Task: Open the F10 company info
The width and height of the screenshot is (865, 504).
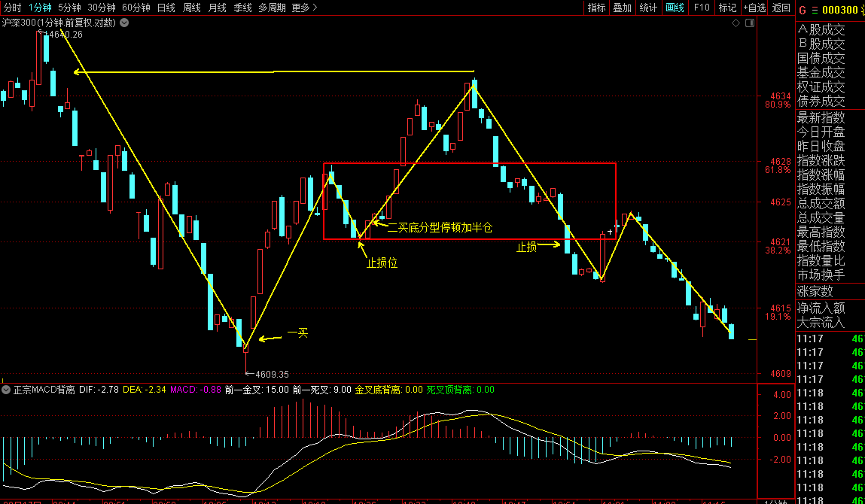Action: (x=701, y=8)
